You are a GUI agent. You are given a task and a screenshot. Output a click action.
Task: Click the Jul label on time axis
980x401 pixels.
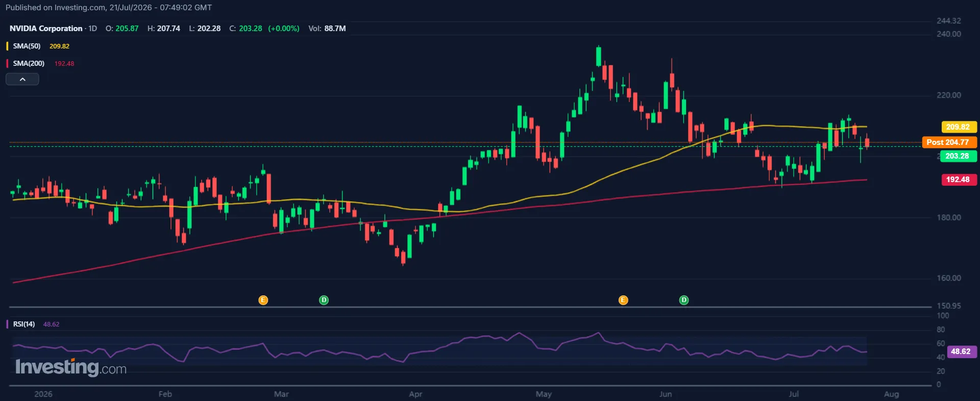click(x=794, y=394)
